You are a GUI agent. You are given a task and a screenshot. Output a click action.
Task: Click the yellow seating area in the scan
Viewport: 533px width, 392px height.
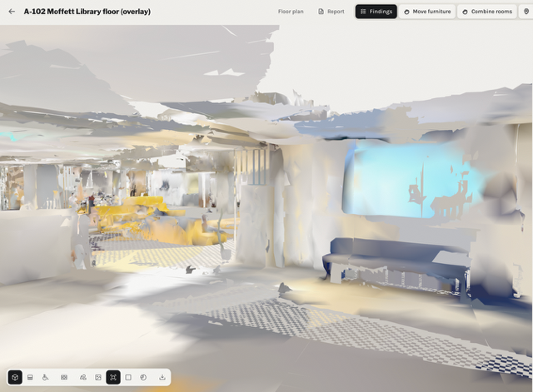point(153,219)
